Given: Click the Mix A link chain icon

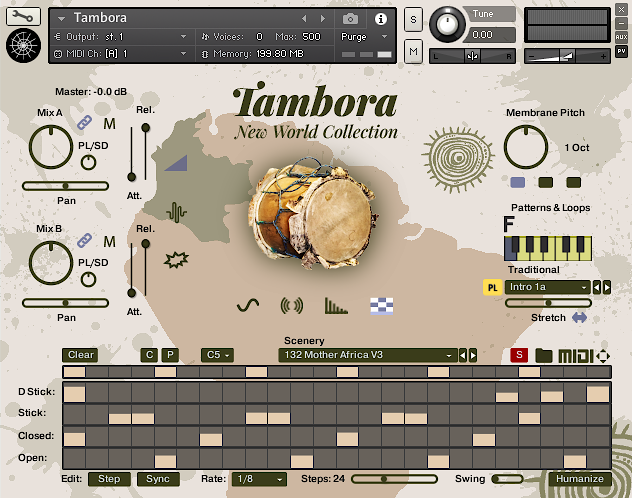Looking at the screenshot, I should pyautogui.click(x=85, y=122).
